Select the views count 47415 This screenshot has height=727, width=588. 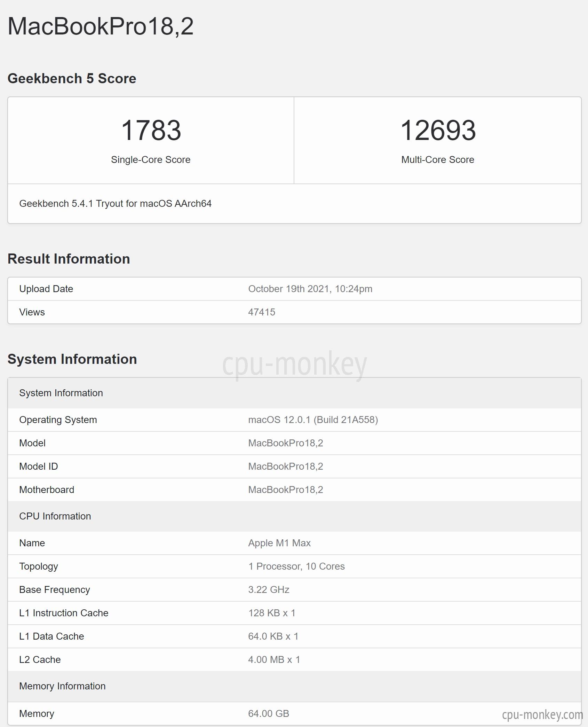click(261, 312)
